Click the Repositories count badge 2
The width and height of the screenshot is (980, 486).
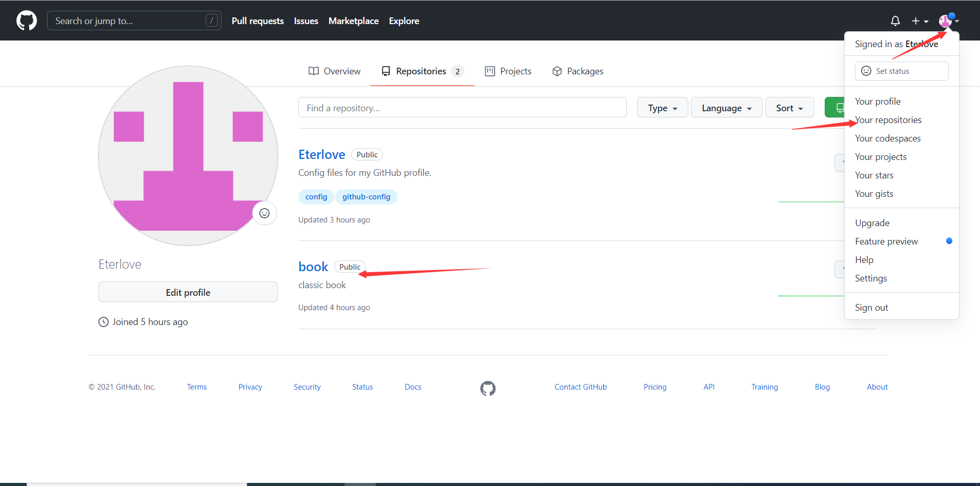click(457, 71)
